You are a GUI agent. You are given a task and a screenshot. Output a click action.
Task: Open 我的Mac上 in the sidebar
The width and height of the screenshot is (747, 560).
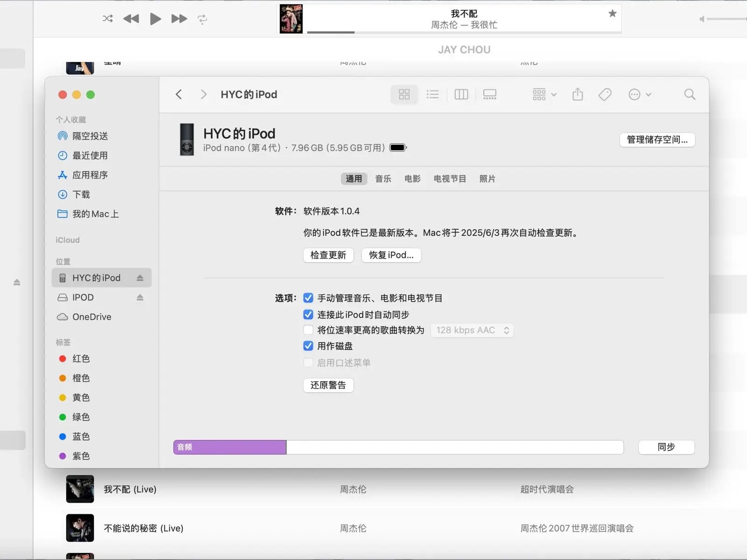tap(101, 214)
